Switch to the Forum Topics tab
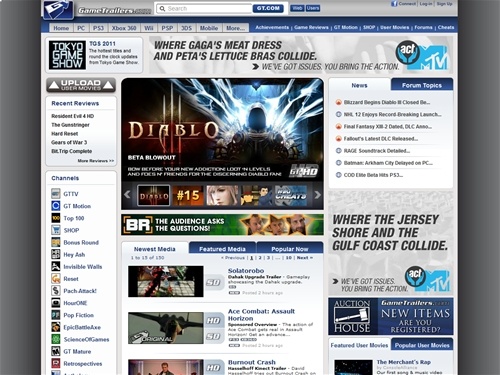 422,85
